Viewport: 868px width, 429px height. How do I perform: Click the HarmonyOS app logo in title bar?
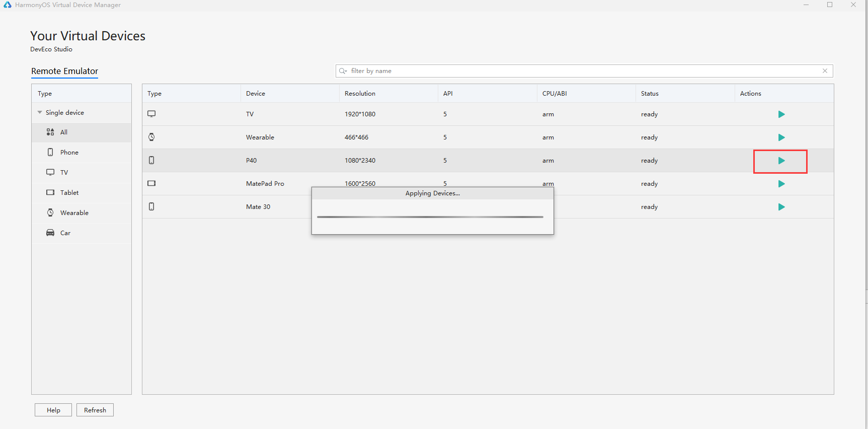[8, 5]
